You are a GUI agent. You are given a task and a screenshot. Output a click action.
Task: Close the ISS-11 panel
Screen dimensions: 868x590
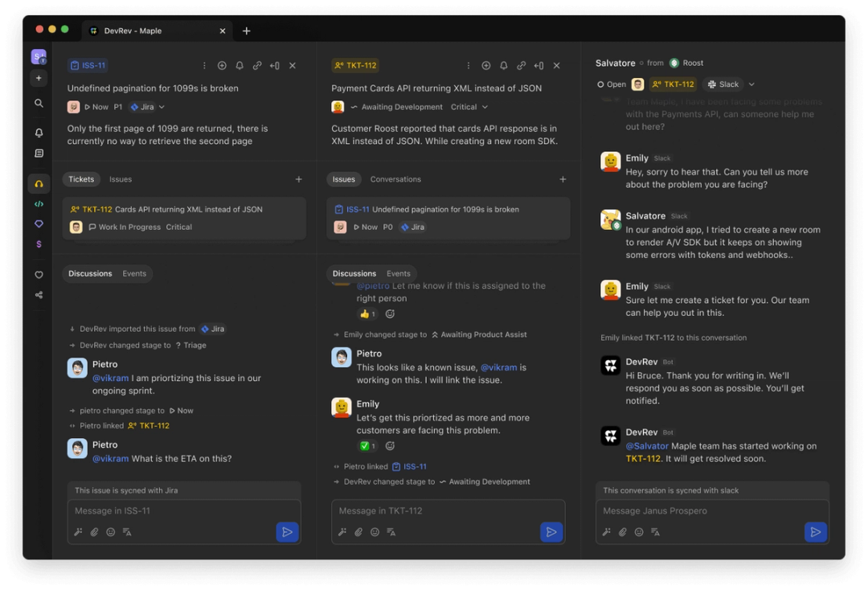pyautogui.click(x=293, y=65)
